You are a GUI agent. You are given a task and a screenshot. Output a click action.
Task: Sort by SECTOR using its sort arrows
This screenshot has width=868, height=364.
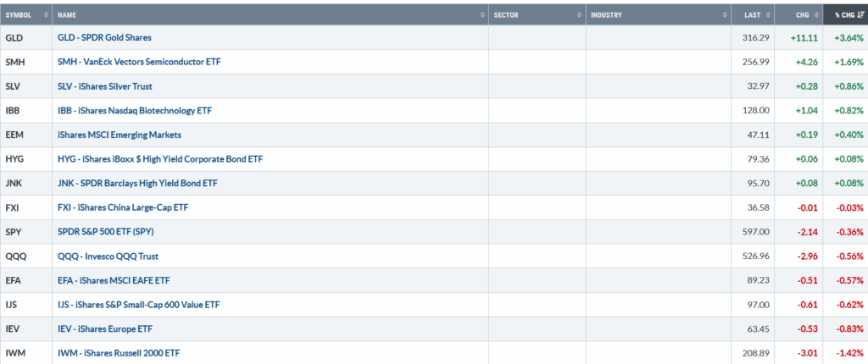click(580, 15)
